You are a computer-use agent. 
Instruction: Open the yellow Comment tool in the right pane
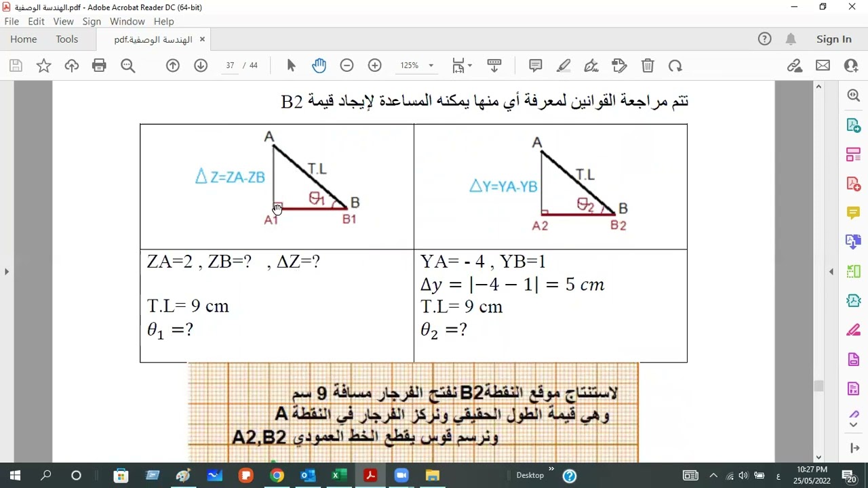[854, 213]
